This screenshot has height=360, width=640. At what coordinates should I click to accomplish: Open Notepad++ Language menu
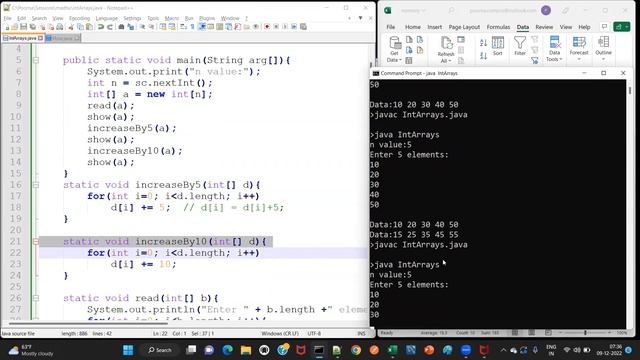click(x=107, y=18)
